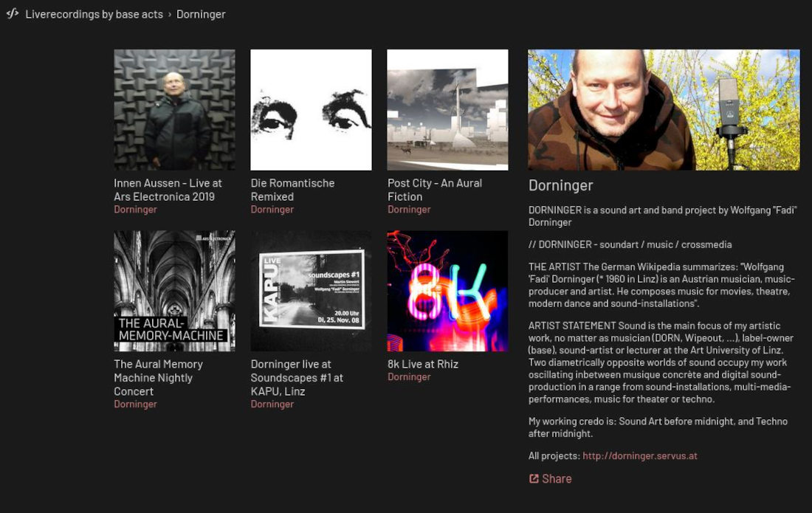This screenshot has height=513, width=812.
Task: Click 'DORNINGER is a sound art and band project' line
Action: tap(662, 216)
